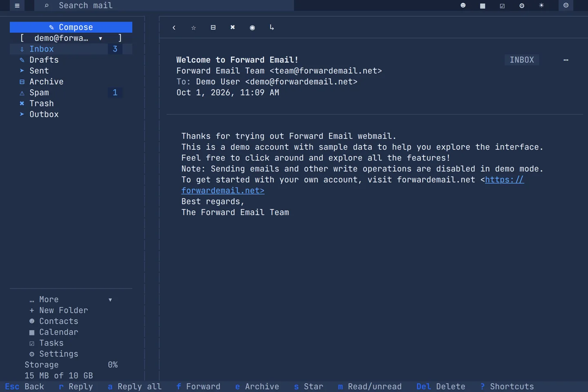
Task: Star this message with toolbar icon
Action: pos(194,27)
